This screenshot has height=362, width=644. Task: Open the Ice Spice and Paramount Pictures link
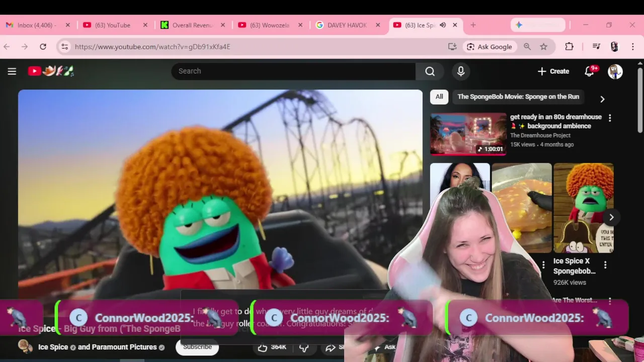[101, 347]
